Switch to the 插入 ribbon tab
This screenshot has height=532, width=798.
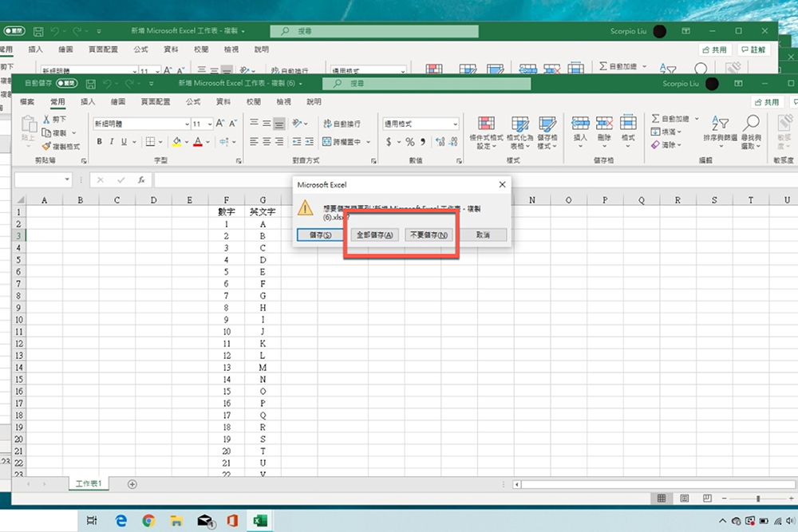pyautogui.click(x=88, y=101)
